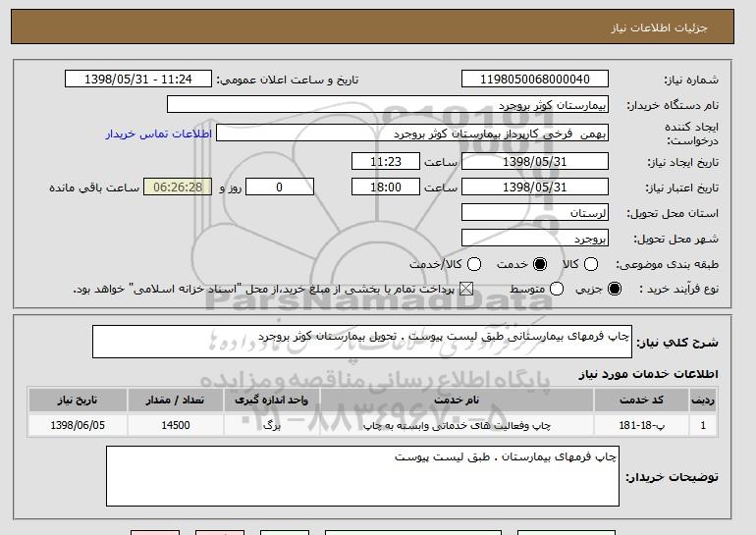Select the کالا radio button
This screenshot has width=756, height=535.
coord(591,264)
